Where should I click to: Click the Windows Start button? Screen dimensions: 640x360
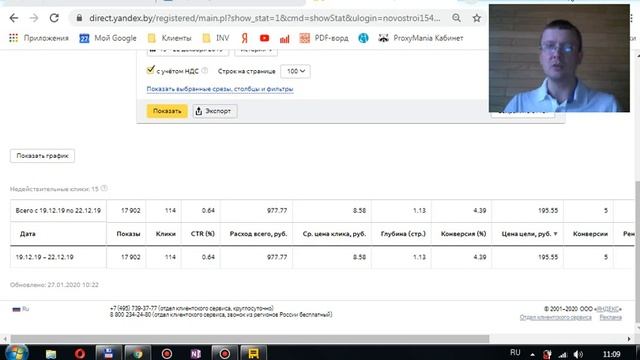pos(16,352)
